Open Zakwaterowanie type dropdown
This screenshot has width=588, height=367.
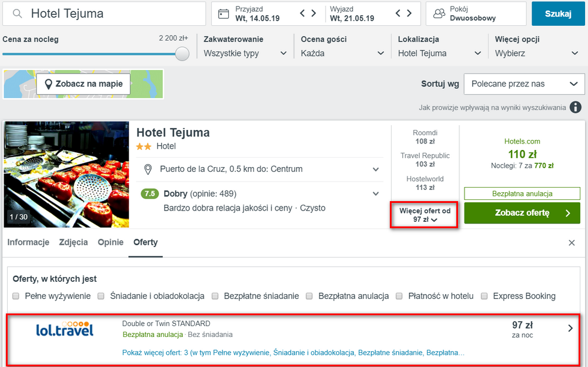245,54
